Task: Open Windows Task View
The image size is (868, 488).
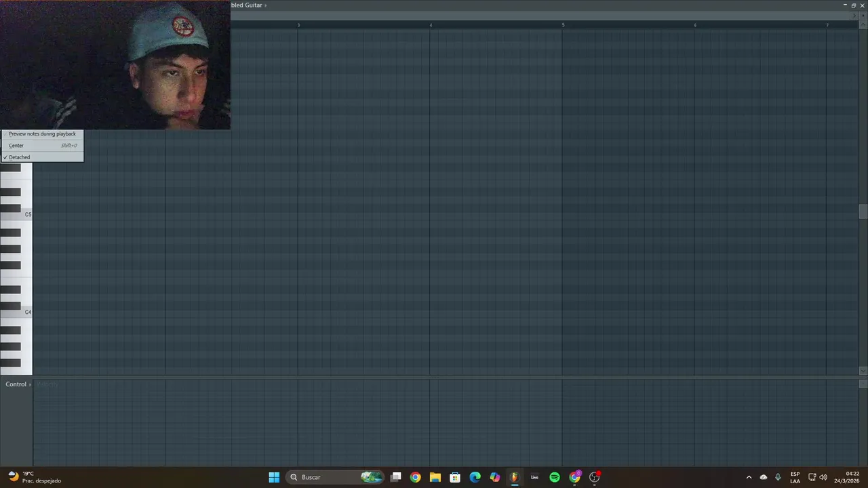Action: point(396,477)
